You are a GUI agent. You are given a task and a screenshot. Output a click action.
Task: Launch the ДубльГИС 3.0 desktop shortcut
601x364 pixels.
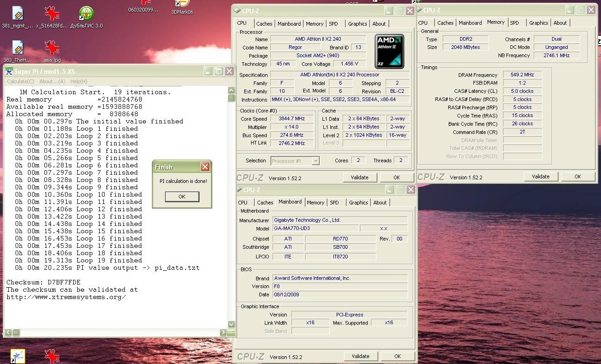[86, 13]
